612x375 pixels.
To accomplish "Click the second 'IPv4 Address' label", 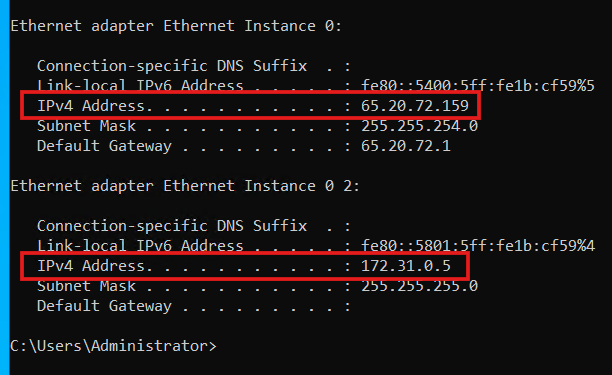I will click(x=91, y=266).
